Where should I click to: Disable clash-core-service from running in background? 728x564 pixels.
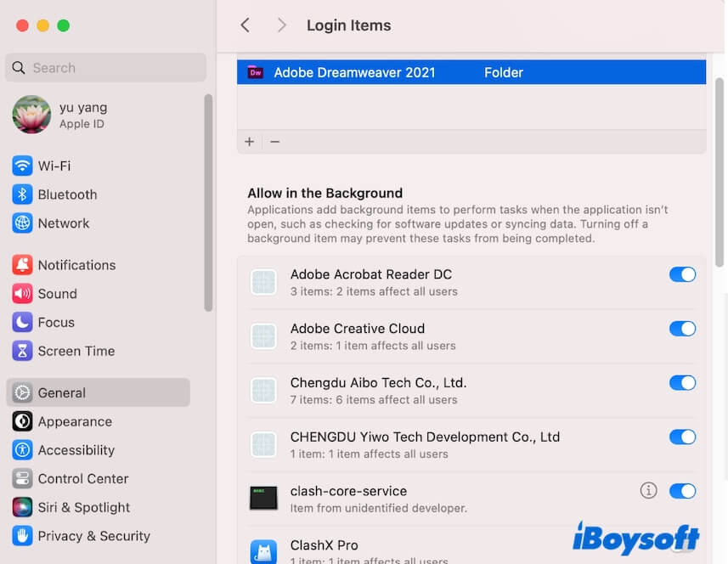683,491
